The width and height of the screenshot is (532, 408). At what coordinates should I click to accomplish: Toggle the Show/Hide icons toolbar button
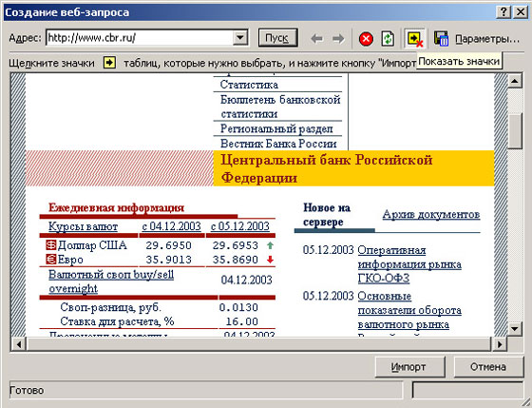415,39
